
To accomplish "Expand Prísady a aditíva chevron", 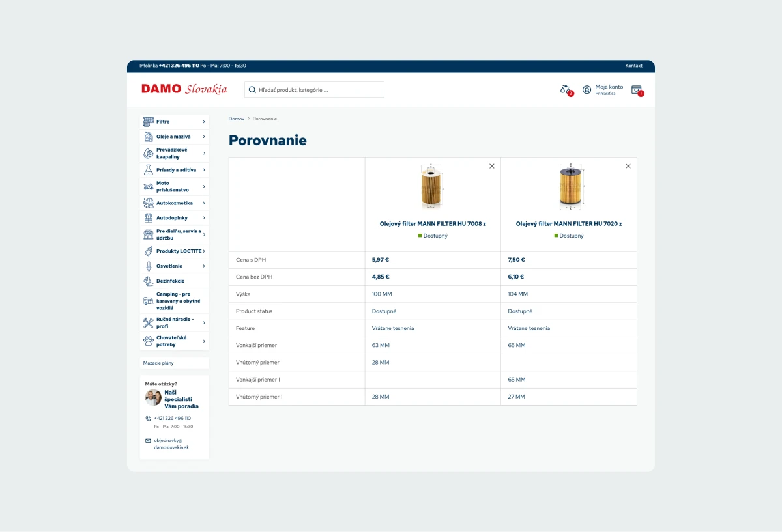I will pyautogui.click(x=204, y=170).
